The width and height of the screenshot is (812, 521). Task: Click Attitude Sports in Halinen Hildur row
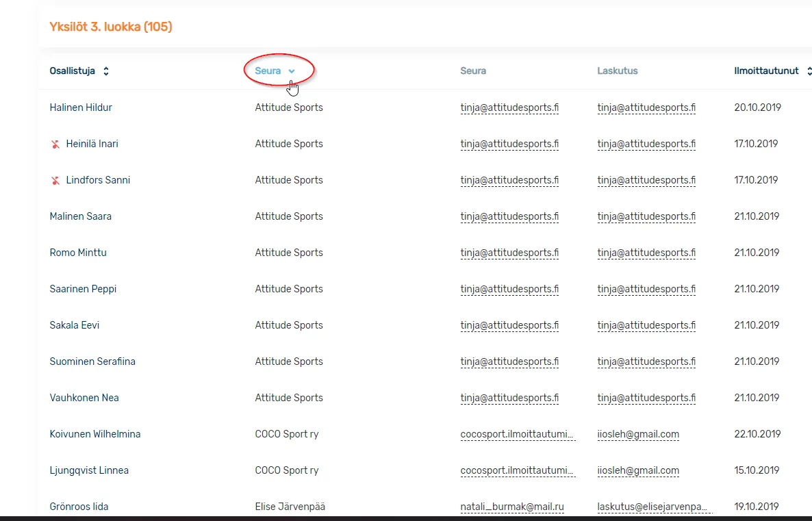pyautogui.click(x=289, y=107)
